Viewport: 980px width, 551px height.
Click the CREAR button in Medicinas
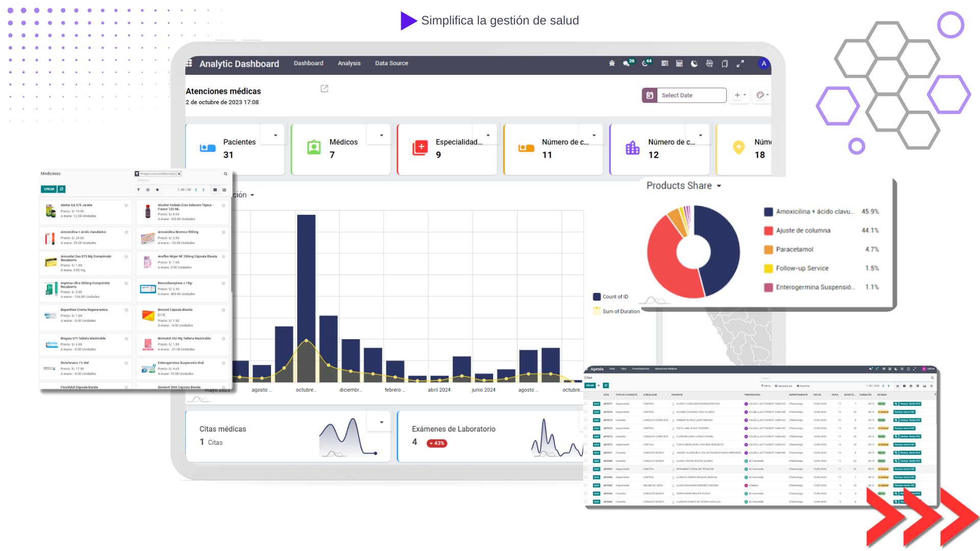pos(49,189)
